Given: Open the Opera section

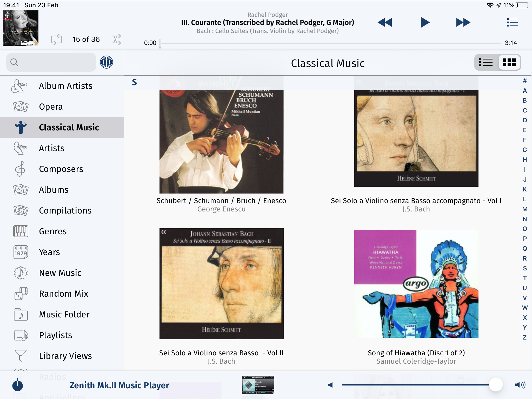Looking at the screenshot, I should (62, 107).
